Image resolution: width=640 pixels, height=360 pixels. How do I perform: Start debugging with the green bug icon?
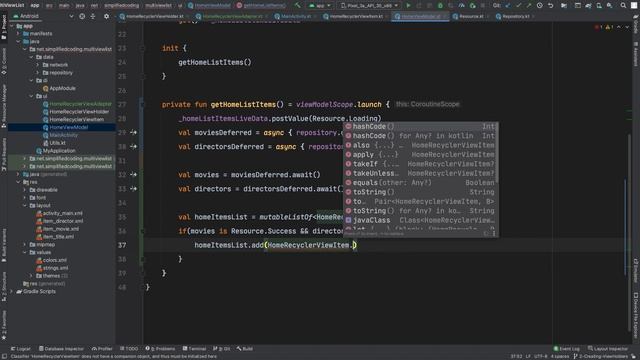[440, 6]
